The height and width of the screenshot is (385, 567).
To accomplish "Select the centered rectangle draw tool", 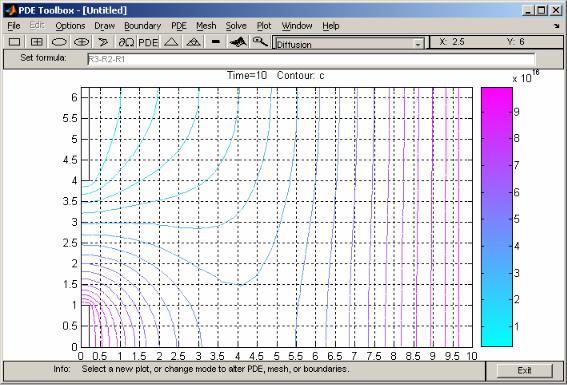I will point(37,42).
